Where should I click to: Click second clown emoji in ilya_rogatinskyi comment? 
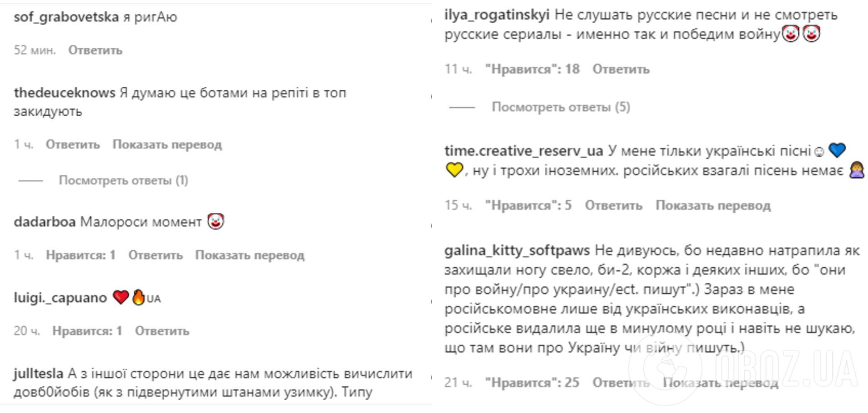(x=811, y=34)
